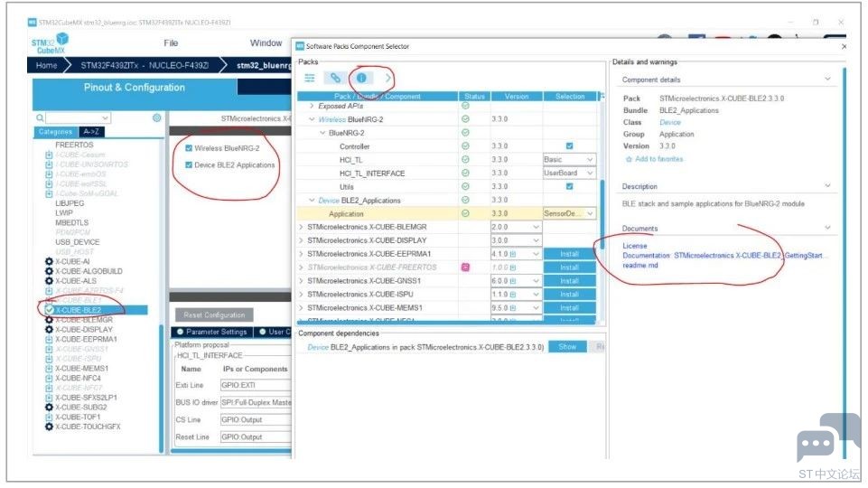Viewport: 868px width, 488px height.
Task: Click the gear icon of X-CUBE-DISPLAY
Action: point(49,330)
